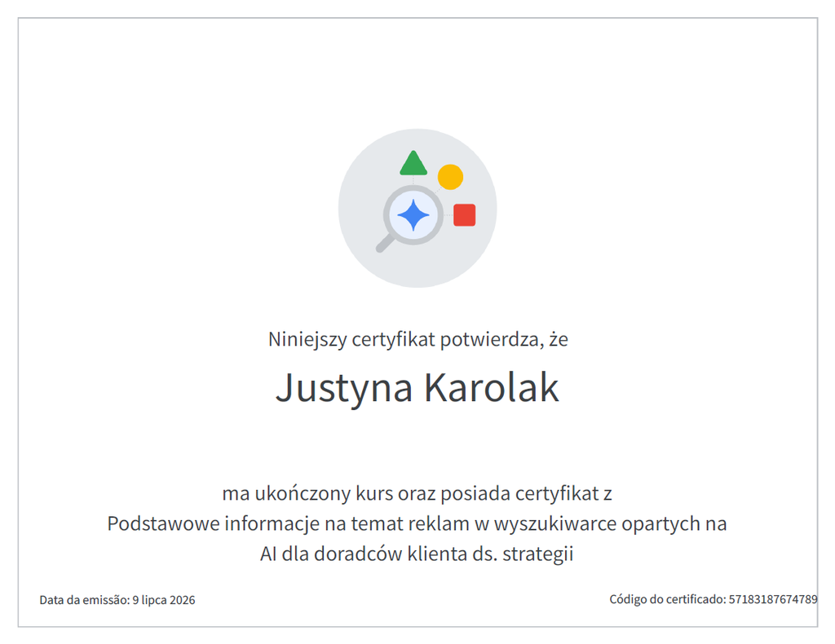835x644 pixels.
Task: Click the yellow circle in the badge
Action: 450,177
